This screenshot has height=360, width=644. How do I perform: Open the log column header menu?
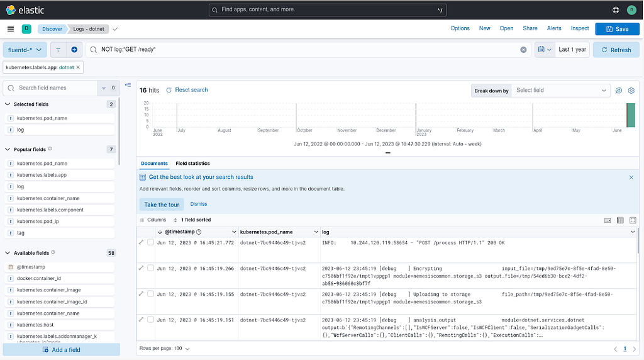[633, 232]
